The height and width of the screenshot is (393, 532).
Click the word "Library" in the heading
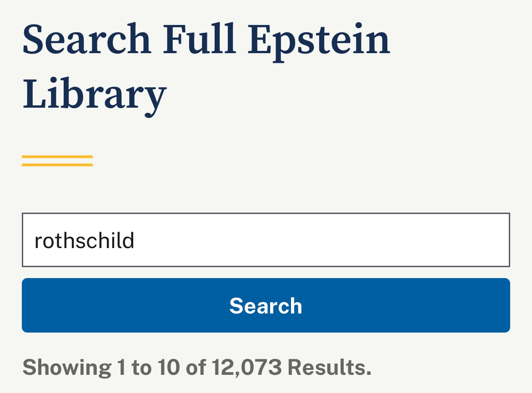(94, 94)
